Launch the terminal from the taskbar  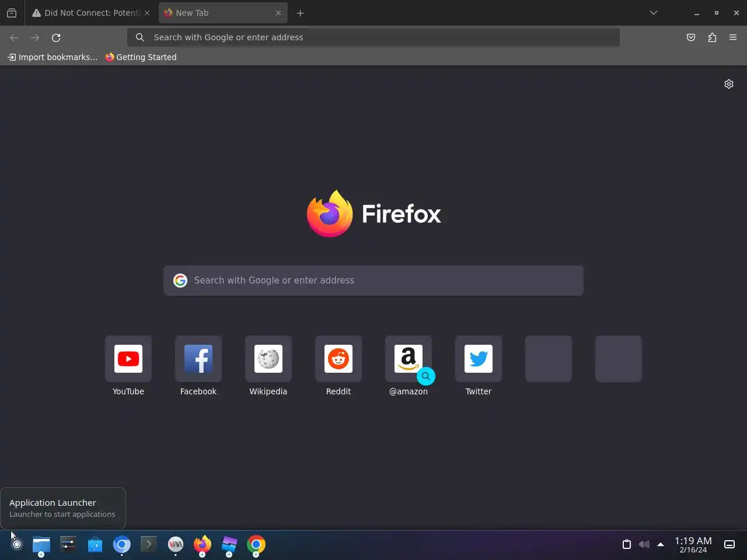[149, 544]
